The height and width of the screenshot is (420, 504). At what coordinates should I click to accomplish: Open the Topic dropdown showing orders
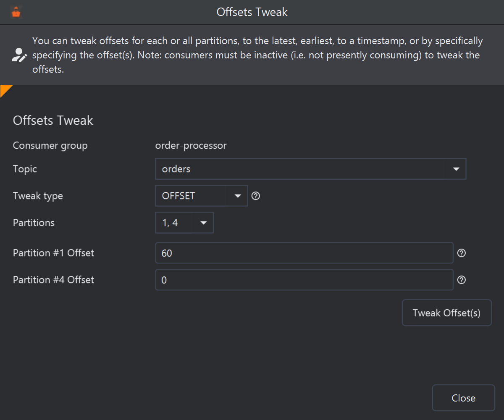(311, 169)
